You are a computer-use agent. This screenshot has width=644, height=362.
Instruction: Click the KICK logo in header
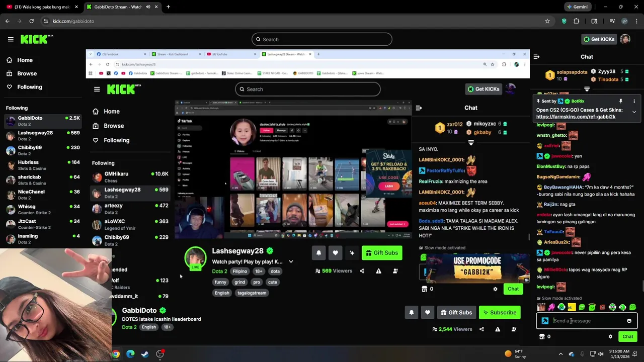(x=36, y=39)
